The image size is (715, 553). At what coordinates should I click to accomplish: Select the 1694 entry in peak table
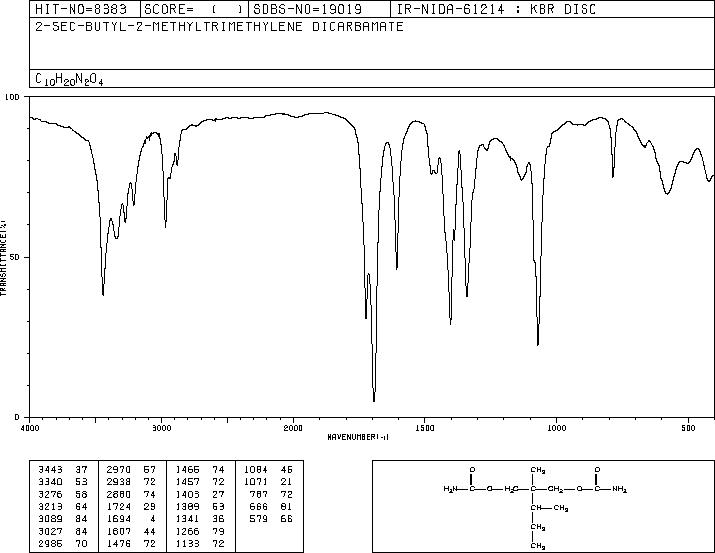(119, 519)
